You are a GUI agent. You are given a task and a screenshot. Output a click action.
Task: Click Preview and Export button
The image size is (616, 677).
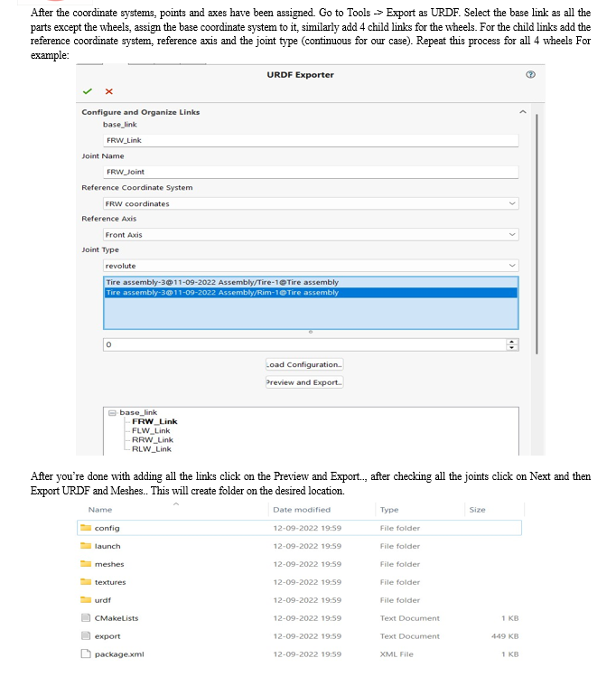pyautogui.click(x=304, y=382)
